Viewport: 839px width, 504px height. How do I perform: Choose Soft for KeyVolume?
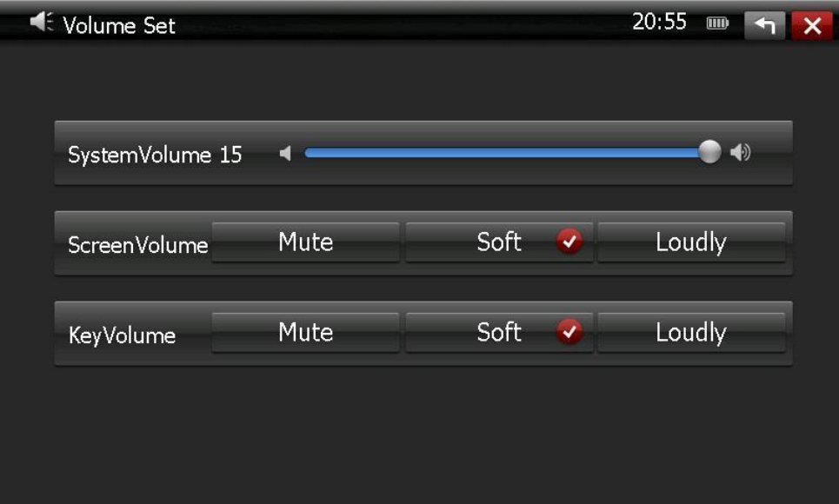click(x=498, y=333)
